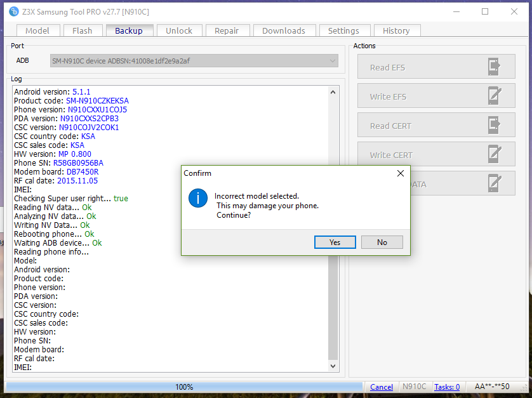
Task: Minimize the Z3X Samsung Tool window
Action: click(x=456, y=11)
